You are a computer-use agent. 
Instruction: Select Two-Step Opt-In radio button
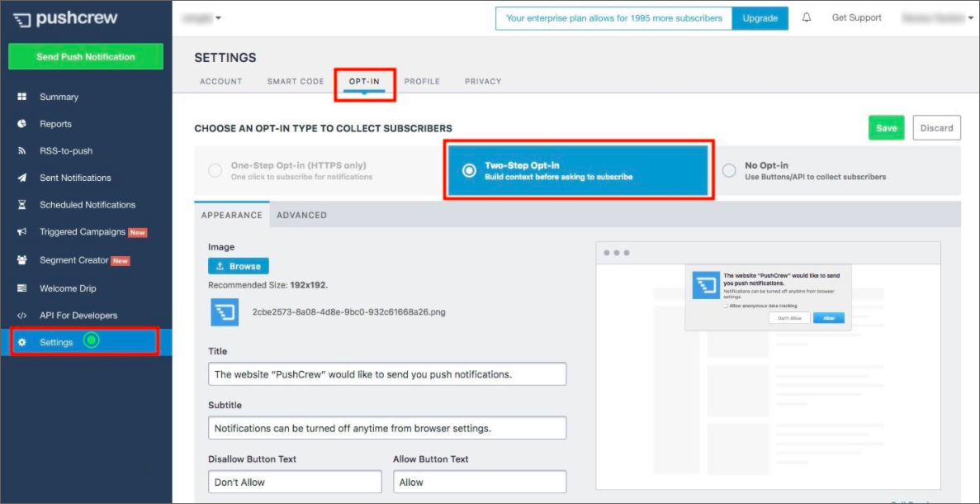[469, 171]
